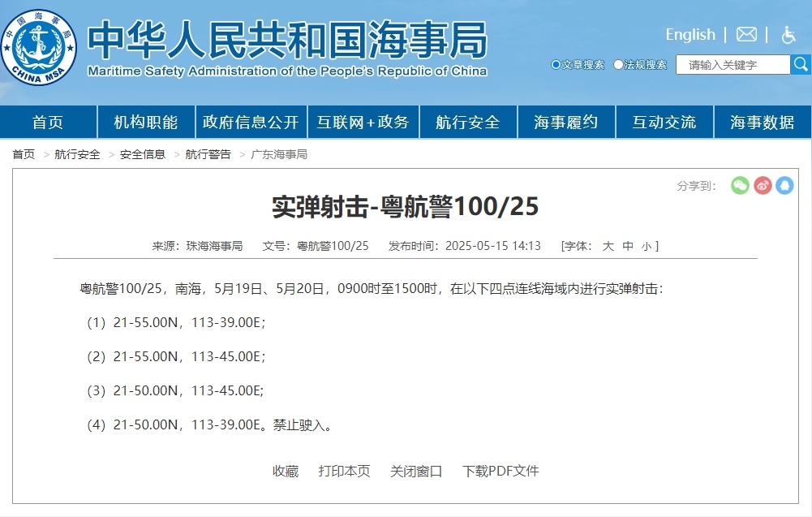The height and width of the screenshot is (517, 812).
Task: Open the 互联网+政务 navigation tab
Action: [x=363, y=123]
